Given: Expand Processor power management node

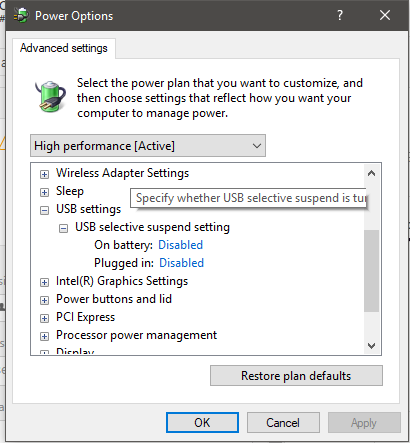Looking at the screenshot, I should point(44,336).
